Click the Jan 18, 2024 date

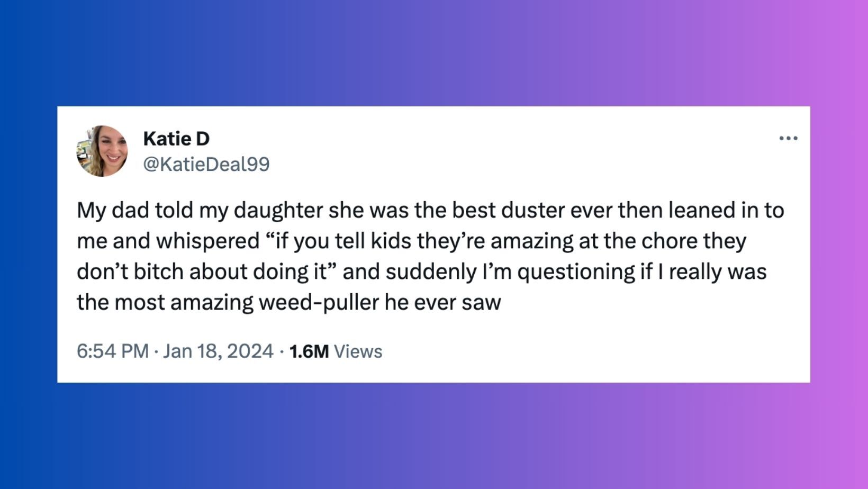[x=218, y=351]
